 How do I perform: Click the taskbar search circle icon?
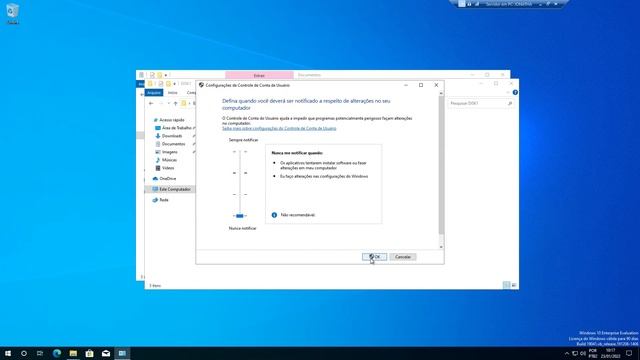[x=24, y=353]
